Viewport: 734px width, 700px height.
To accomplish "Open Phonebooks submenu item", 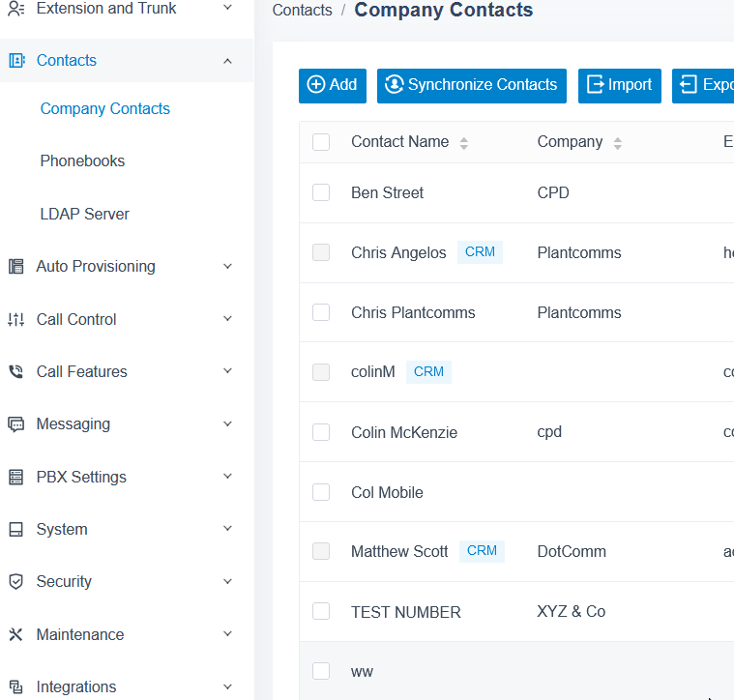I will [82, 160].
